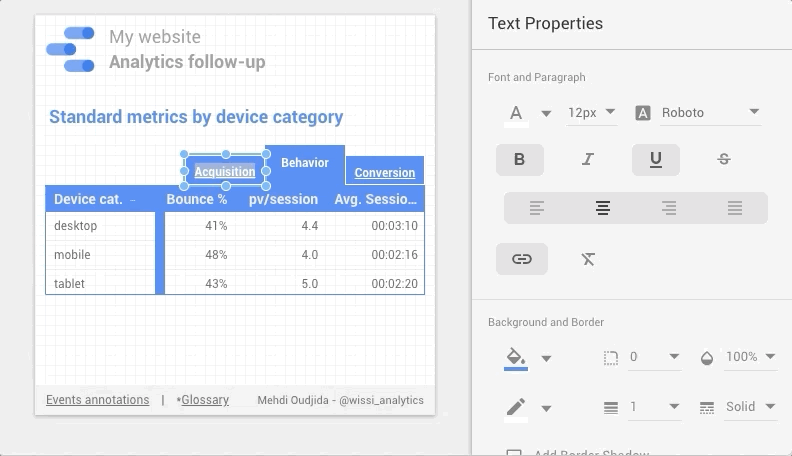This screenshot has width=792, height=456.
Task: Switch to the Behavior tab
Action: click(x=305, y=163)
